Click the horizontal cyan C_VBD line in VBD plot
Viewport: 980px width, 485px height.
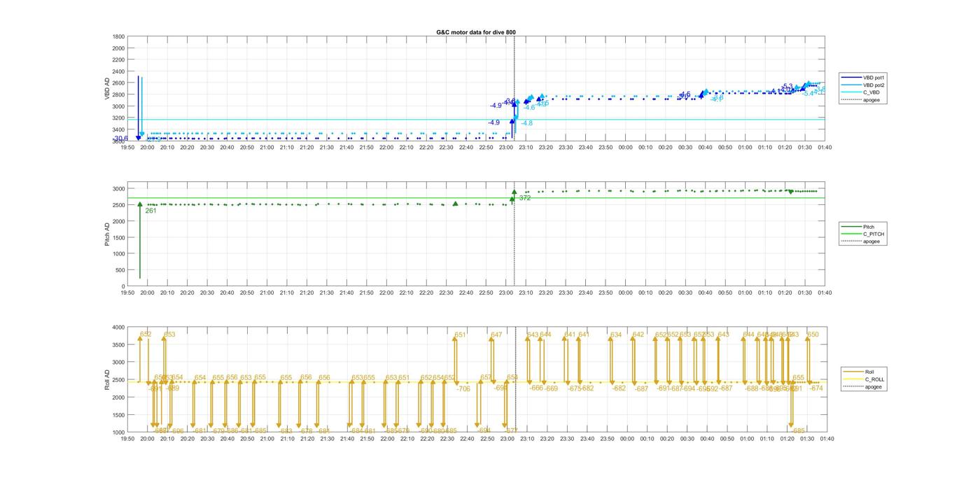tap(476, 119)
